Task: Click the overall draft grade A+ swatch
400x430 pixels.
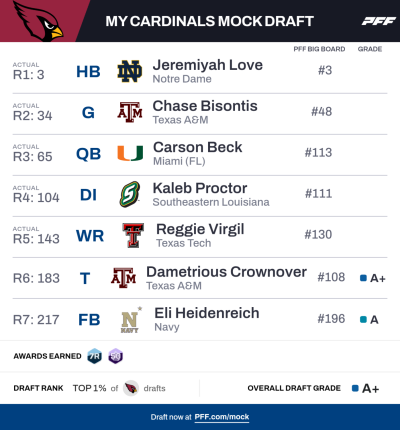Action: [355, 388]
